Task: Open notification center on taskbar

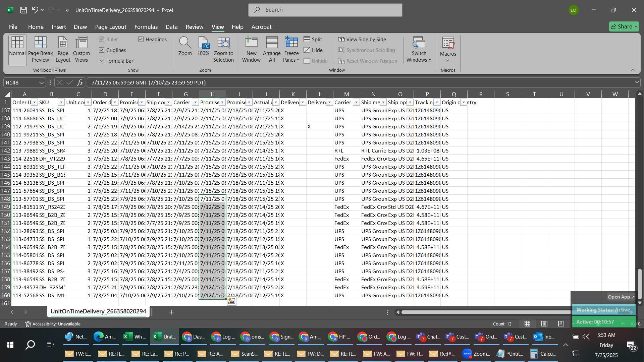Action: pos(632,345)
